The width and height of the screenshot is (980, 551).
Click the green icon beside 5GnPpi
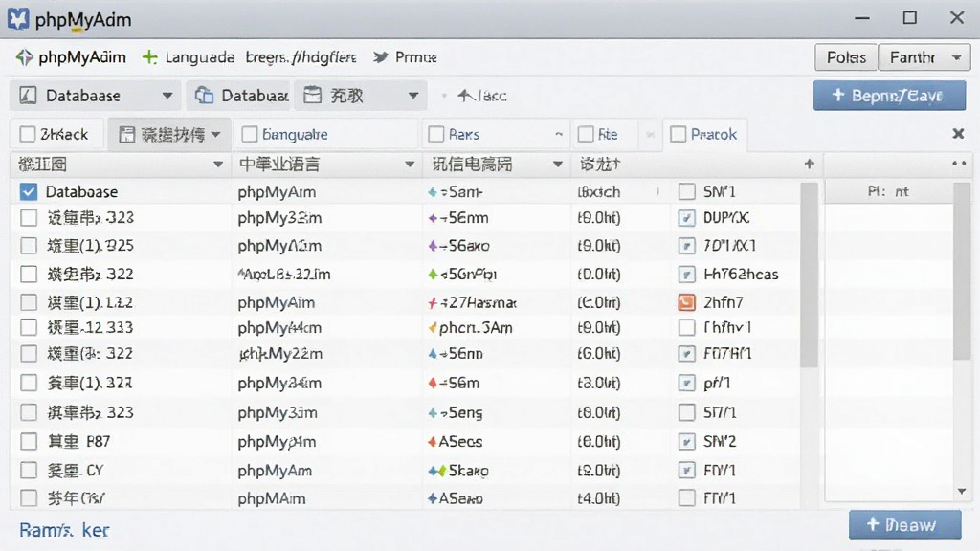click(x=433, y=275)
